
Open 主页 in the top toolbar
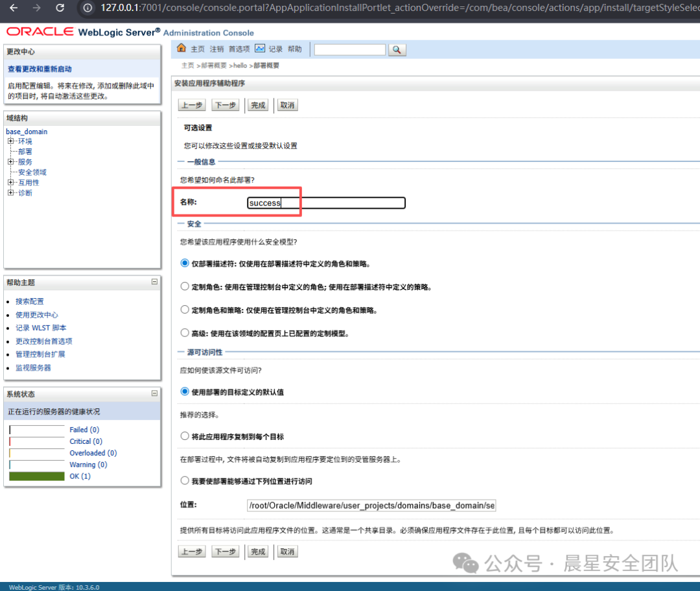[x=198, y=49]
